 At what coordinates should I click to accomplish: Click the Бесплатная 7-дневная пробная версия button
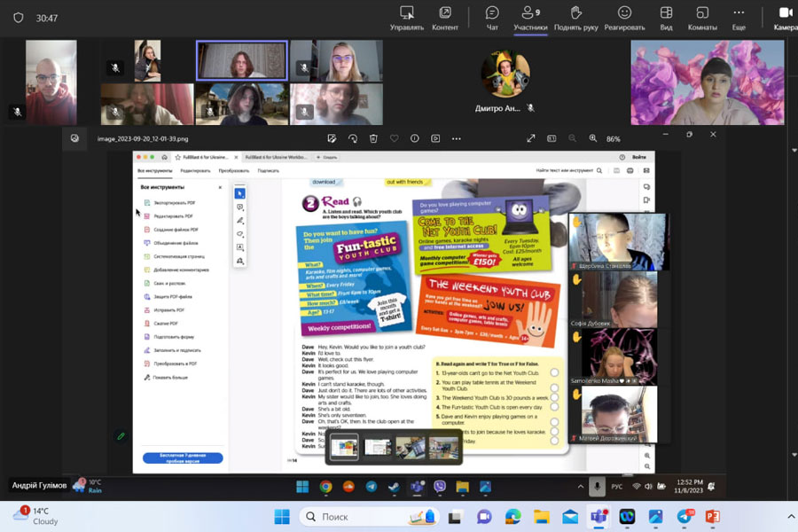(183, 458)
